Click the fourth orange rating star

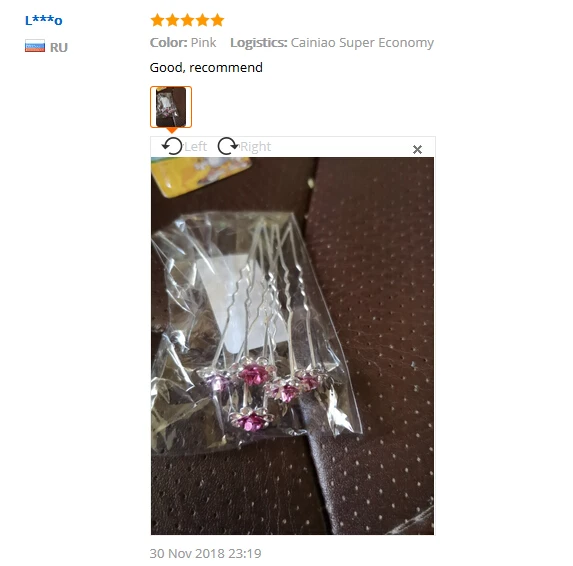pyautogui.click(x=202, y=20)
